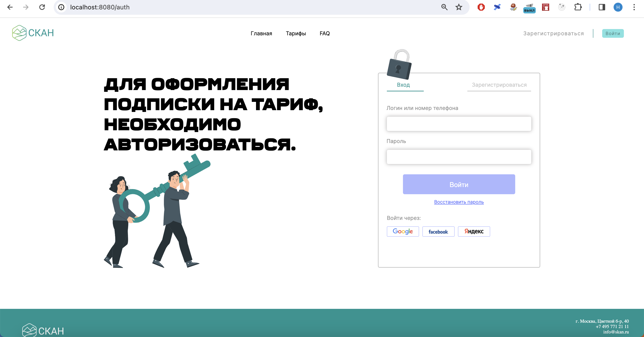Toggle the browser side panel icon
Image resolution: width=644 pixels, height=337 pixels.
pyautogui.click(x=602, y=7)
